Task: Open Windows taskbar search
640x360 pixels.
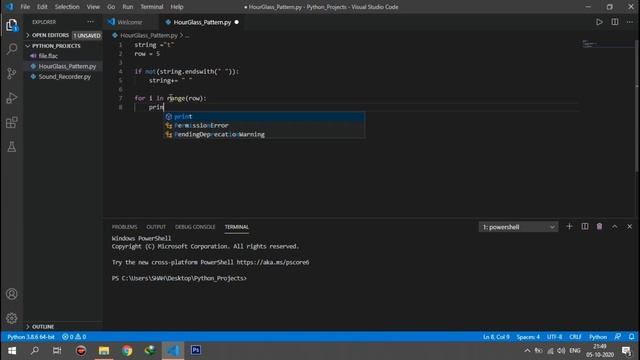Action: click(35, 351)
